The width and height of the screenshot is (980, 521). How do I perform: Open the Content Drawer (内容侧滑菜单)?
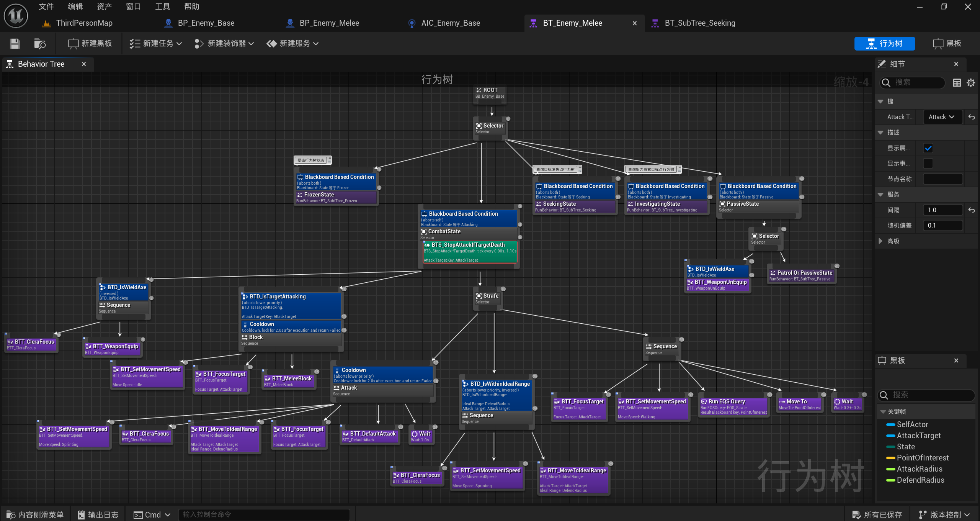35,514
